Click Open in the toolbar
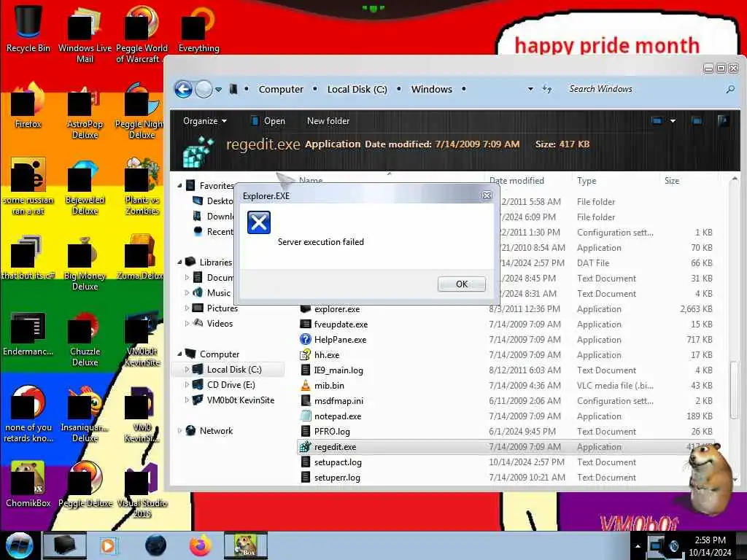The image size is (747, 560). click(268, 121)
